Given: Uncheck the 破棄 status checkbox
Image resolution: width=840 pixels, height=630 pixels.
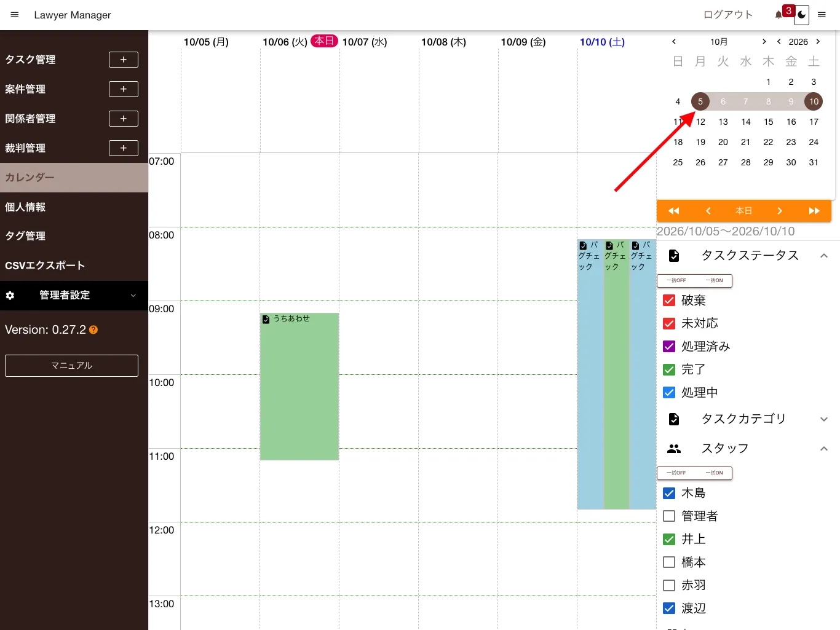Looking at the screenshot, I should (669, 301).
